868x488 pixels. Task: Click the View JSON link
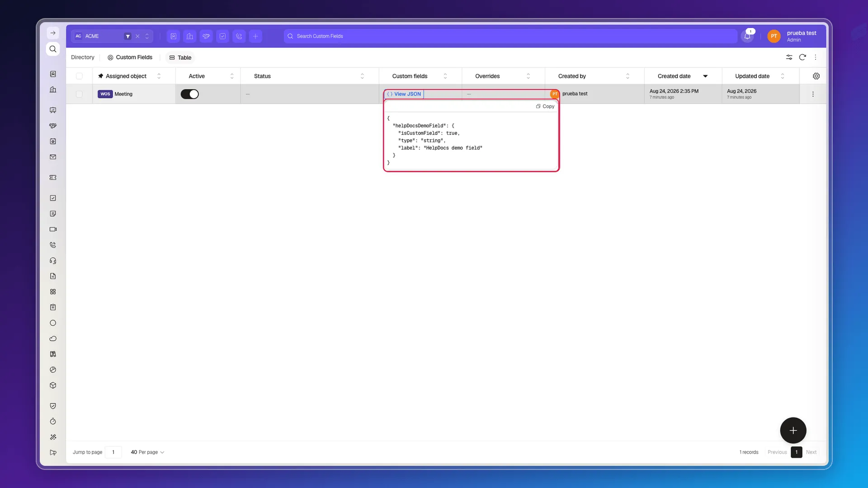coord(404,94)
